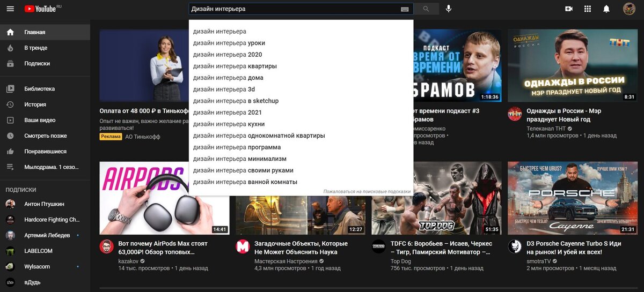This screenshot has width=644, height=292.
Task: Open the on-screen keyboard icon in search
Action: click(405, 9)
